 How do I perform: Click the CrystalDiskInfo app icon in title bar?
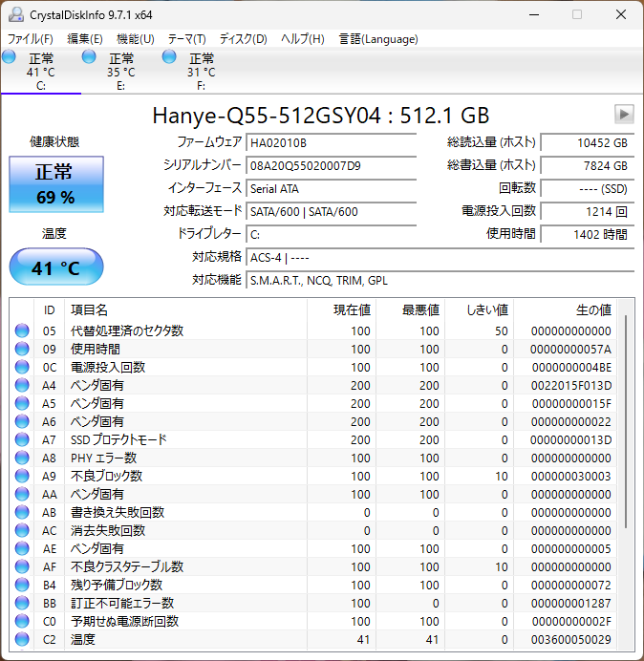(16, 14)
